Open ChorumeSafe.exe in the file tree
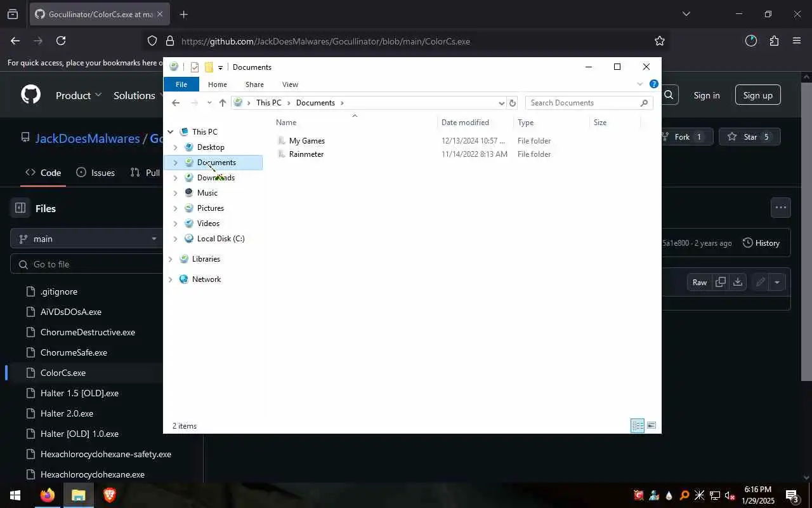This screenshot has width=812, height=508. [x=74, y=352]
